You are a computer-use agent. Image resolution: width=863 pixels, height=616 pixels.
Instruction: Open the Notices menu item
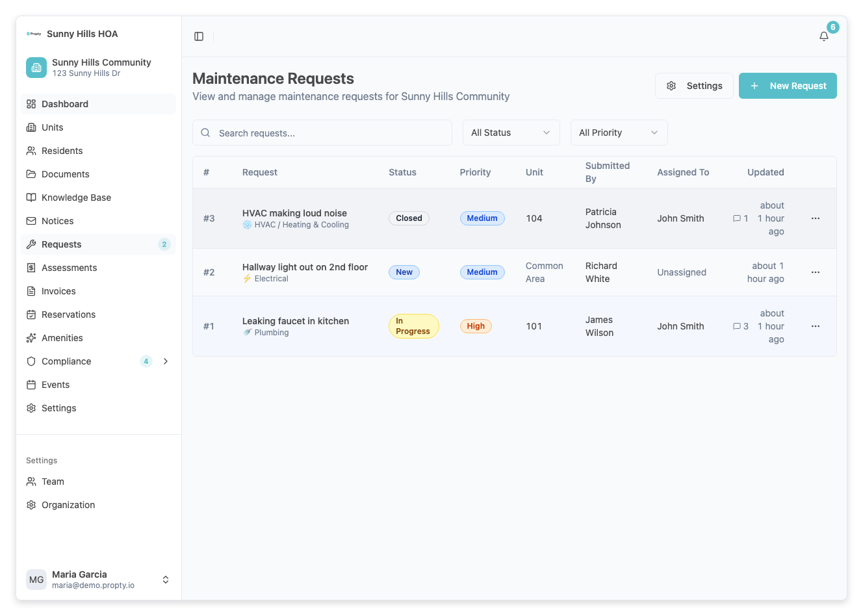pyautogui.click(x=58, y=221)
